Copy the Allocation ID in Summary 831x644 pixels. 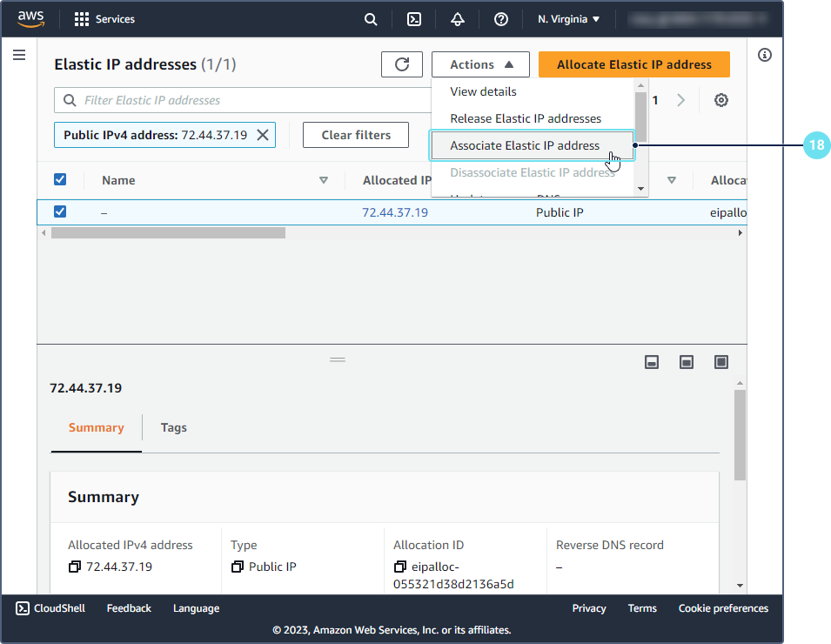400,567
